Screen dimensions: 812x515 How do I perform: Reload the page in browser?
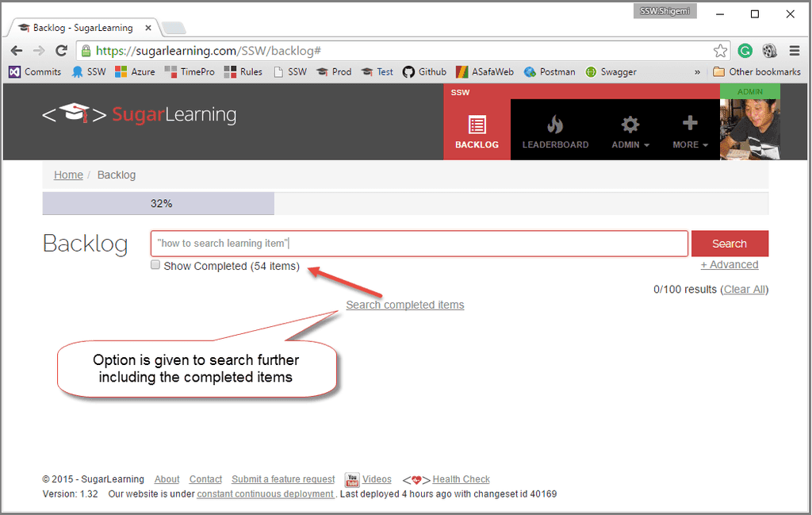pos(61,51)
